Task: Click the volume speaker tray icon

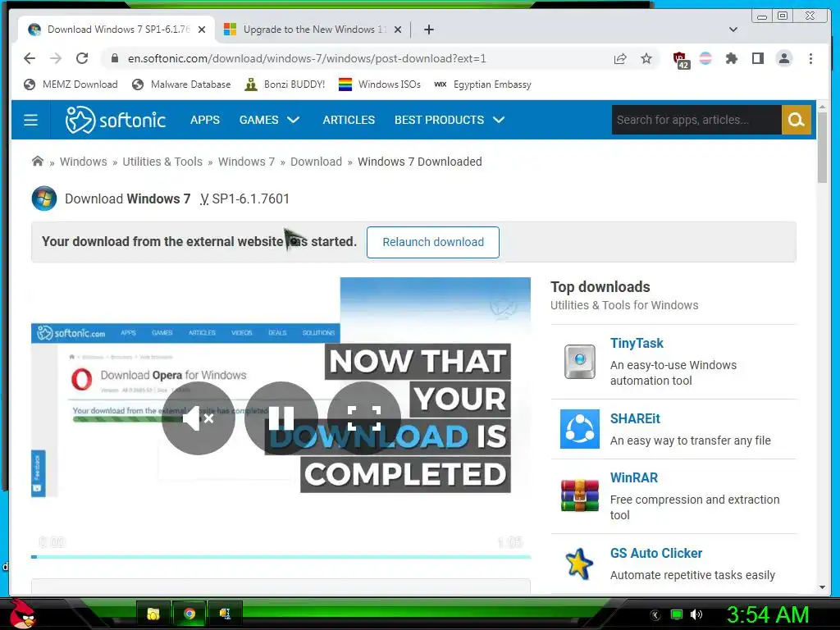Action: point(696,614)
